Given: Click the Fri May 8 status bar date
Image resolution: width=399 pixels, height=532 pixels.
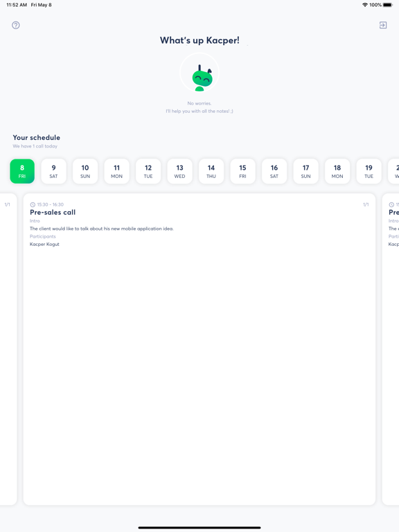Looking at the screenshot, I should click(41, 5).
